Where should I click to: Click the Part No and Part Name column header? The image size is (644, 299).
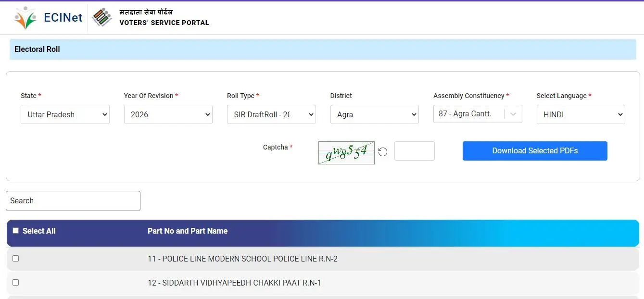click(x=187, y=231)
